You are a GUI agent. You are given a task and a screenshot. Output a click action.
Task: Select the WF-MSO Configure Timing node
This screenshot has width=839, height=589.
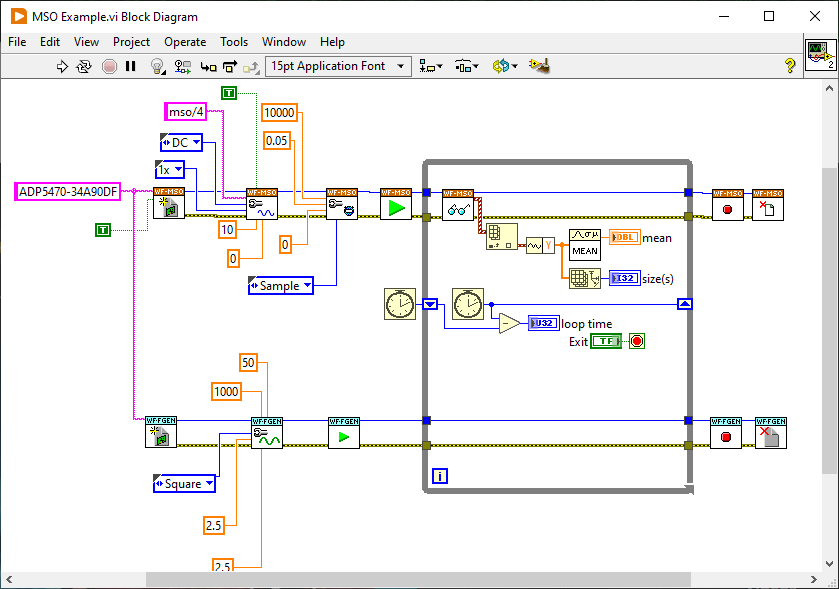point(342,204)
